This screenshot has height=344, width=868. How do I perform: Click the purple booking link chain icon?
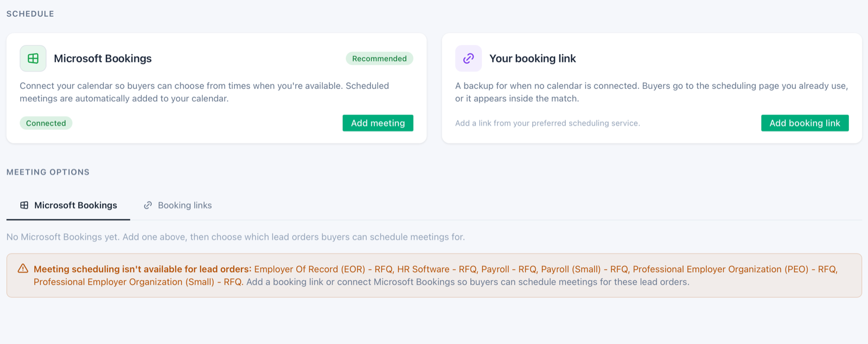click(468, 59)
